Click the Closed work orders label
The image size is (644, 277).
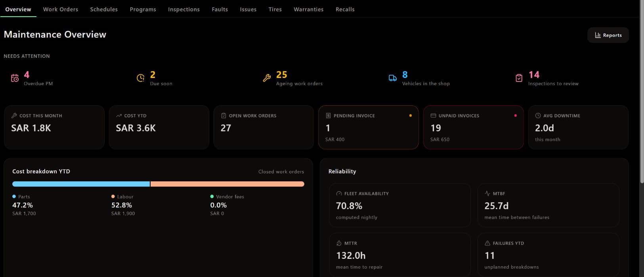281,172
